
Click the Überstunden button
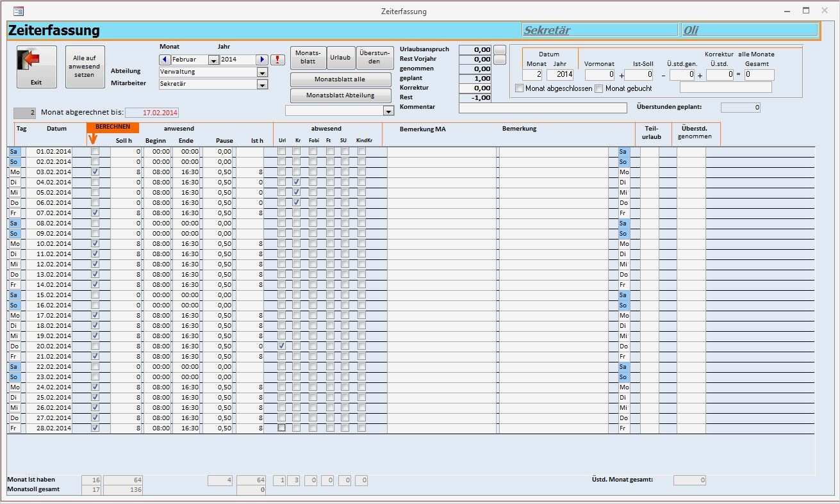375,57
